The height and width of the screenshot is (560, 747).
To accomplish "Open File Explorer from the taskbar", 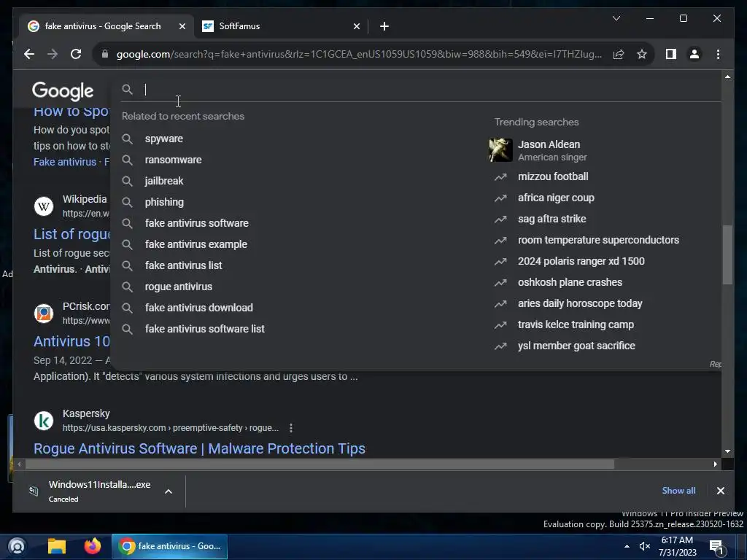I will click(57, 546).
